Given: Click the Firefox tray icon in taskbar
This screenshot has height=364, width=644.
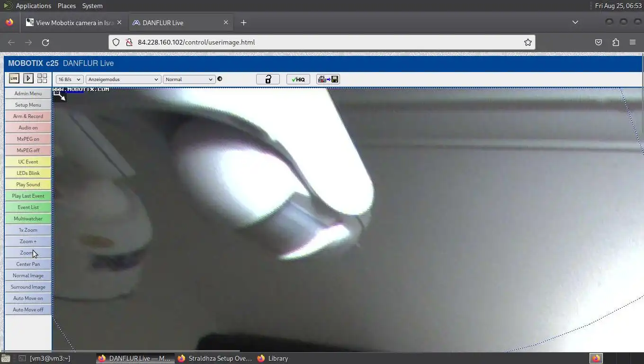Looking at the screenshot, I should [596, 358].
